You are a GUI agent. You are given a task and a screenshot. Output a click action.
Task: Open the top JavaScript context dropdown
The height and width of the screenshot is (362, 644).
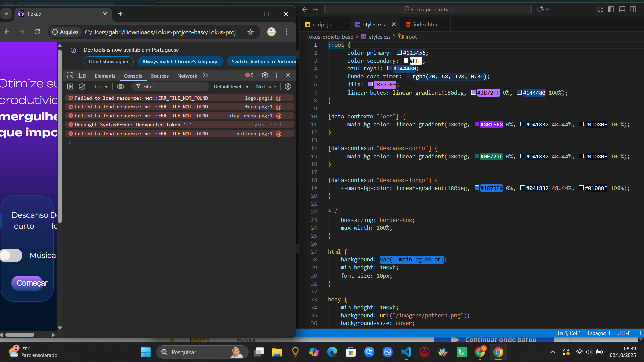click(x=101, y=87)
